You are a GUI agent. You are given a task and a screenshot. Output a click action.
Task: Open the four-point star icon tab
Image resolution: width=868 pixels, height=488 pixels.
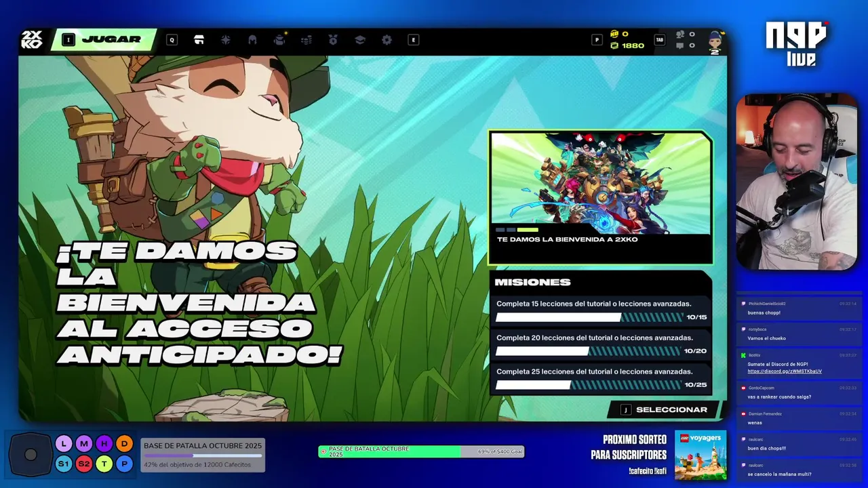point(226,40)
